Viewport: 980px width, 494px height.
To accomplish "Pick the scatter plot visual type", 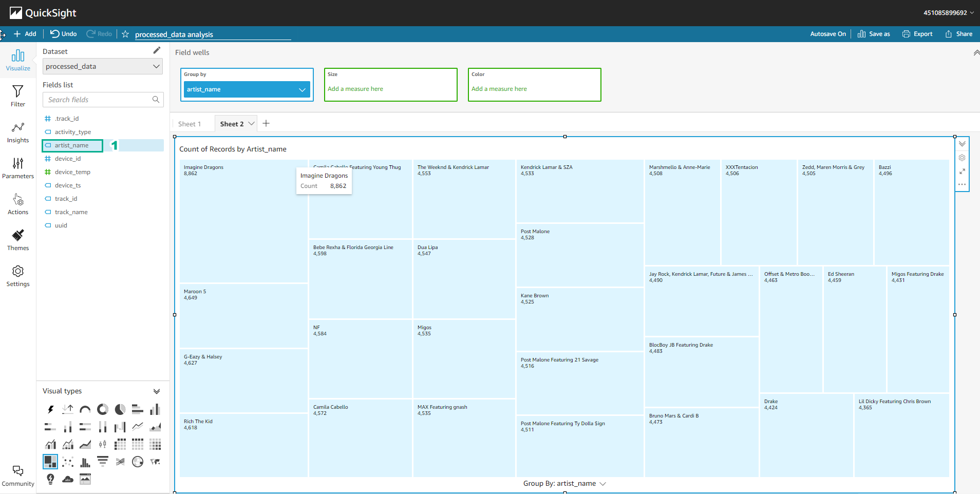I will (x=68, y=462).
